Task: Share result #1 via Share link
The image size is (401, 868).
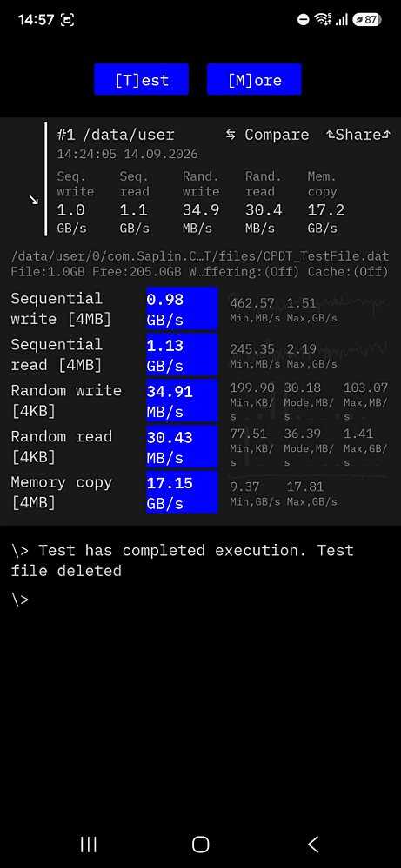Action: tap(358, 135)
